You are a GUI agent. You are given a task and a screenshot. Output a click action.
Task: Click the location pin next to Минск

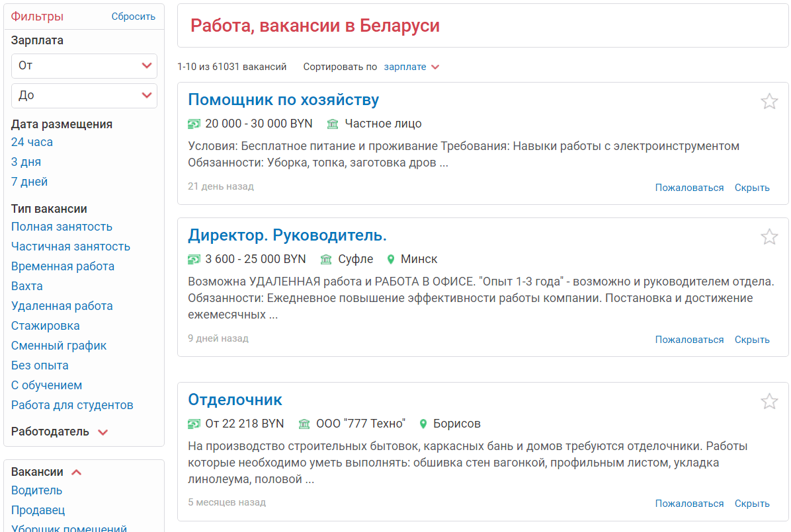pos(391,259)
